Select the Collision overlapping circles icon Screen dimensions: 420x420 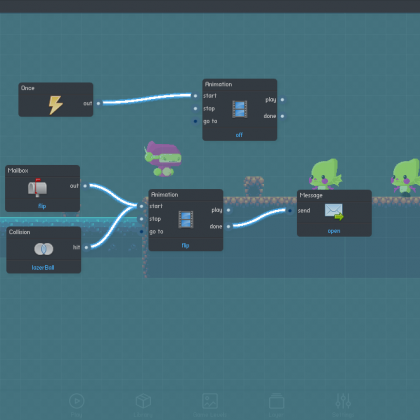coord(43,249)
